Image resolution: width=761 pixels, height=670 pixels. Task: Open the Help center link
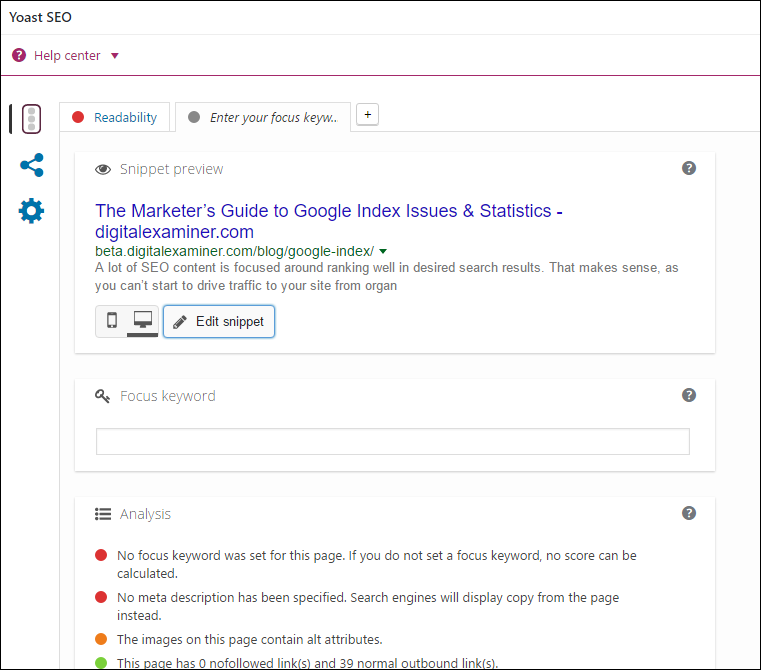click(67, 56)
